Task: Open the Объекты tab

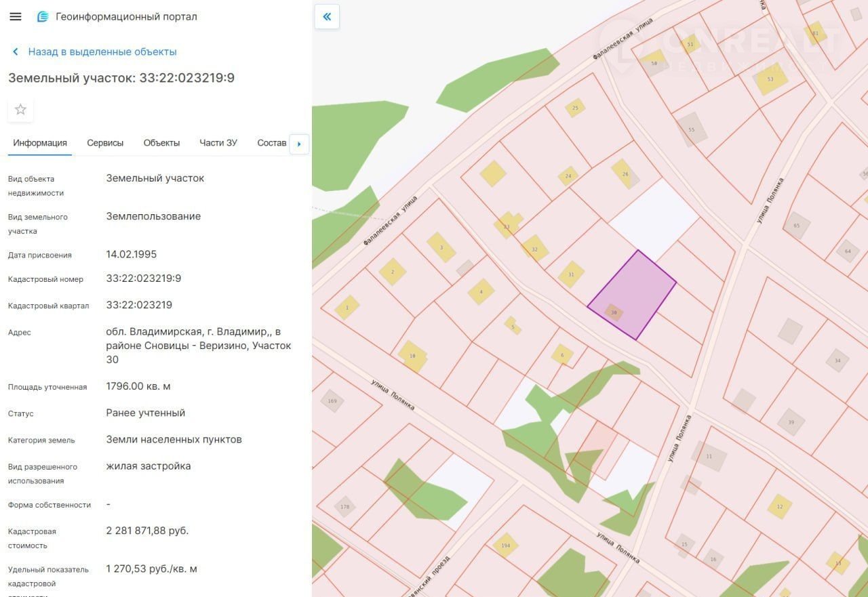Action: click(161, 143)
